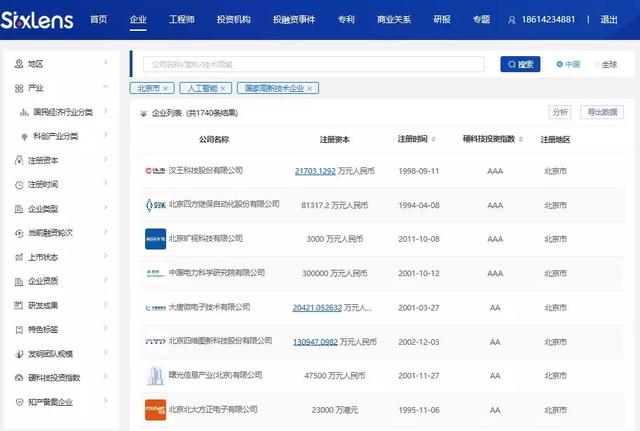This screenshot has height=431, width=640.
Task: Expand 国民经济行业分类 chevron
Action: pyautogui.click(x=106, y=111)
